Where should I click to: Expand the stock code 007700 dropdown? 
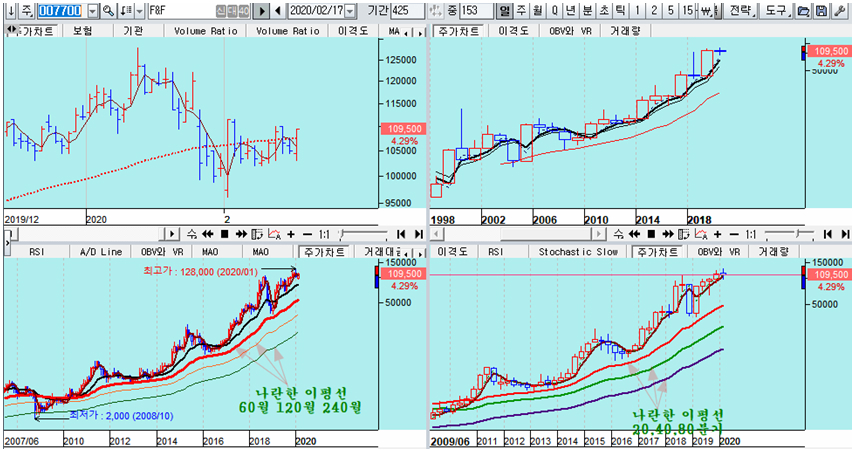pos(93,11)
